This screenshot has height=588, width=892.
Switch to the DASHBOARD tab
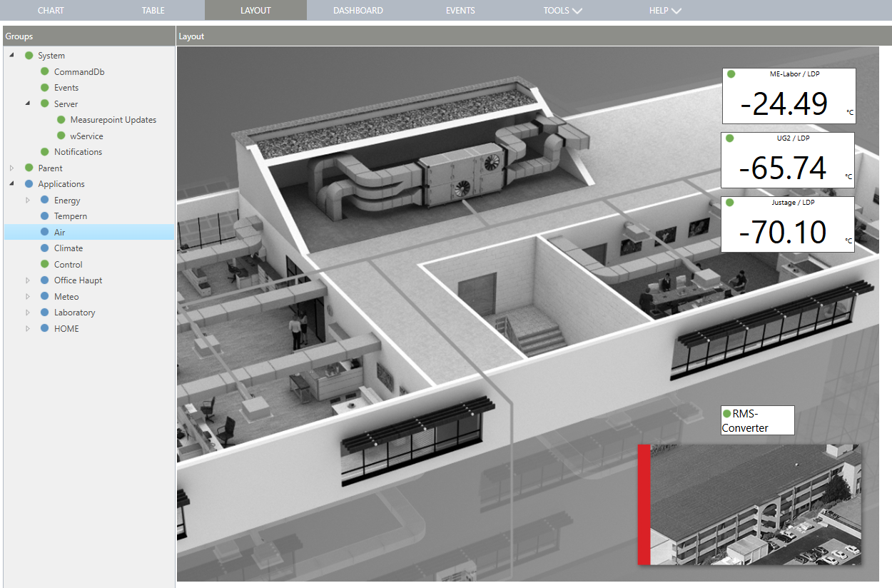358,10
